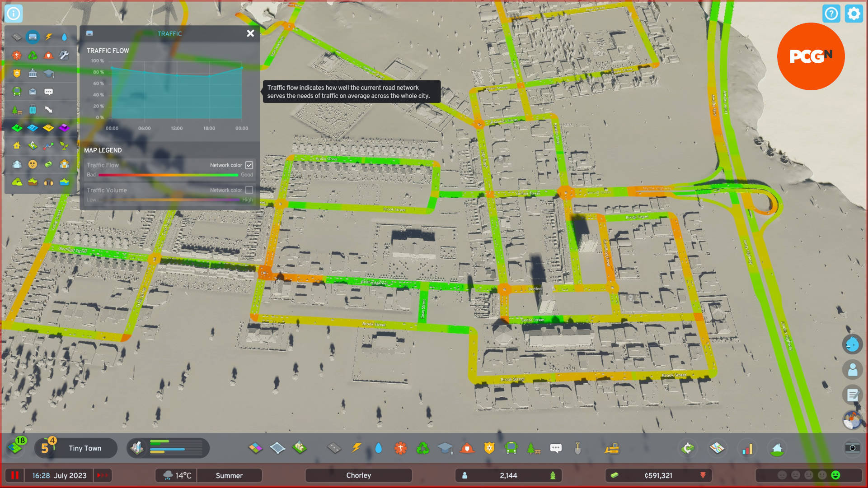This screenshot has width=868, height=488.
Task: Open the population group info view
Action: point(17,164)
